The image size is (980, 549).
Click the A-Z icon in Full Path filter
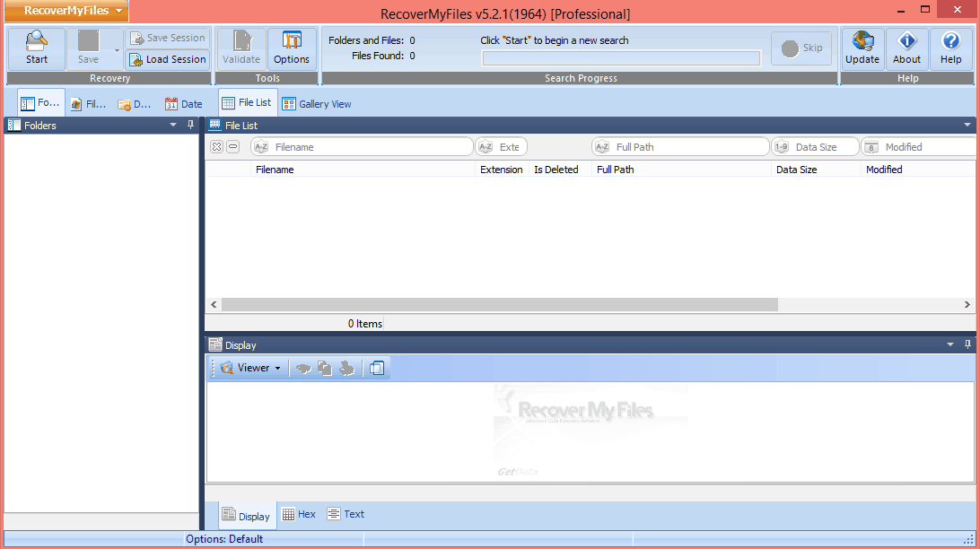[x=602, y=147]
